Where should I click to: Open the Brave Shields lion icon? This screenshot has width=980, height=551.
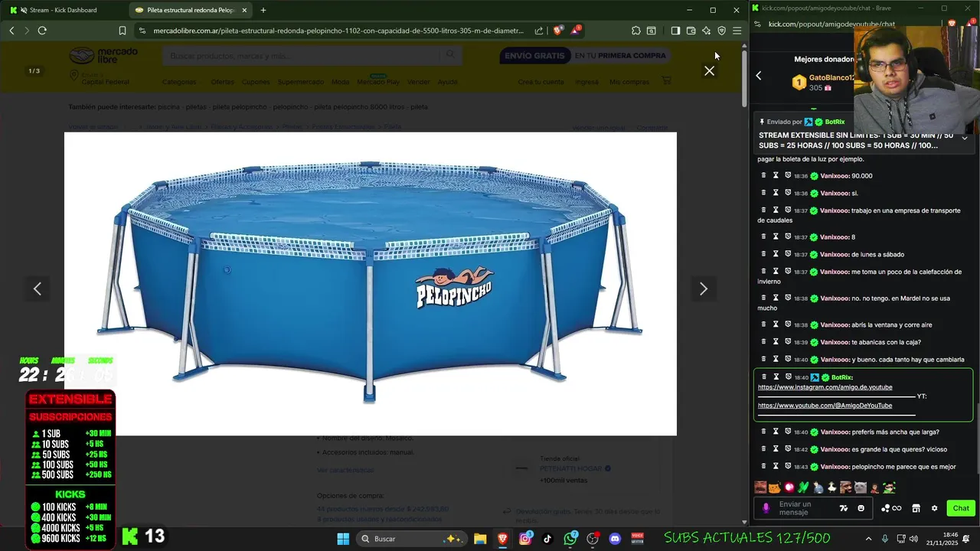(558, 31)
